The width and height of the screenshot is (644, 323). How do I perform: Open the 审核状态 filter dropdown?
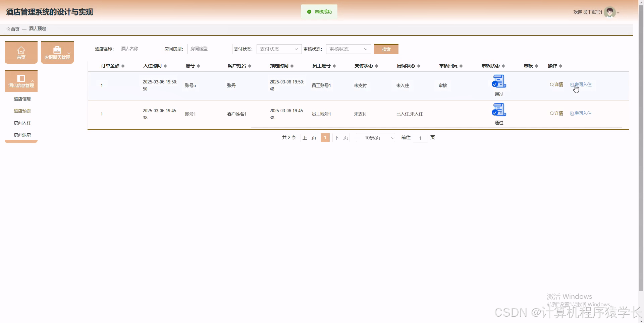348,49
